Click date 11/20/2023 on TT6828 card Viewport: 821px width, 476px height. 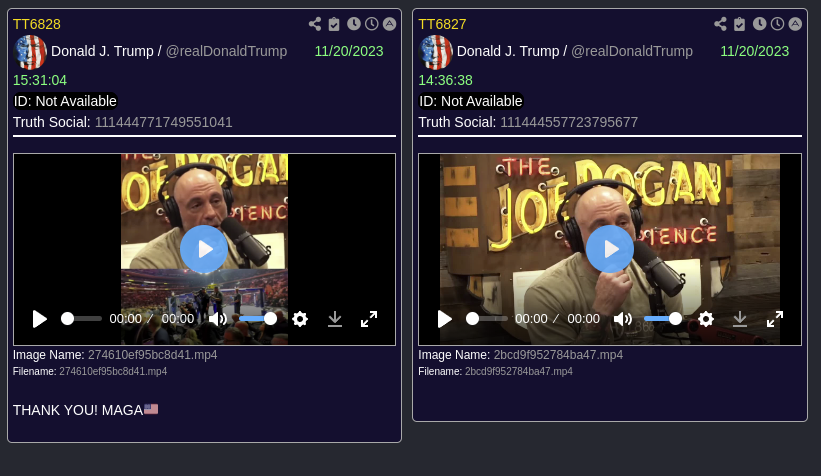tap(349, 51)
